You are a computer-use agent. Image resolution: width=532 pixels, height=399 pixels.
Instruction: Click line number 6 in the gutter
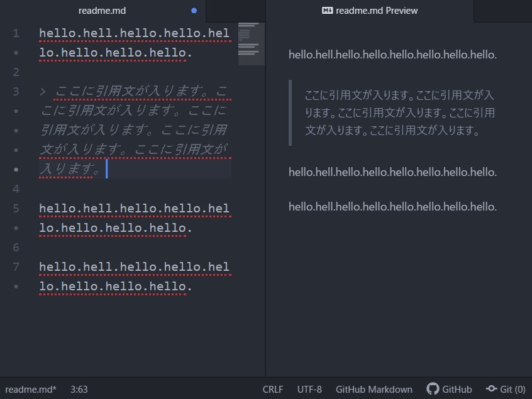click(16, 247)
